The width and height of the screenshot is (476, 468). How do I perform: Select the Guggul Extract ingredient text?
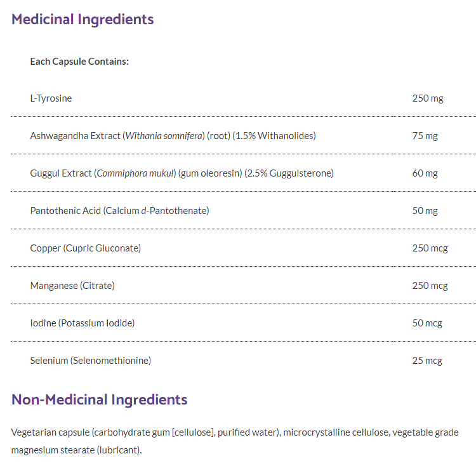[x=182, y=173]
